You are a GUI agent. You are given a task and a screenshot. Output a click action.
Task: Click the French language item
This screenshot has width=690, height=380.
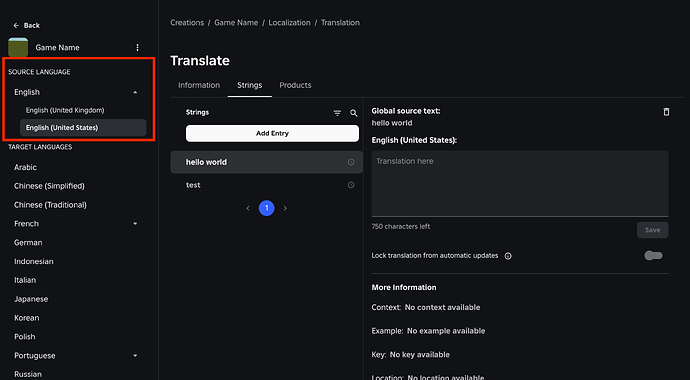[26, 224]
